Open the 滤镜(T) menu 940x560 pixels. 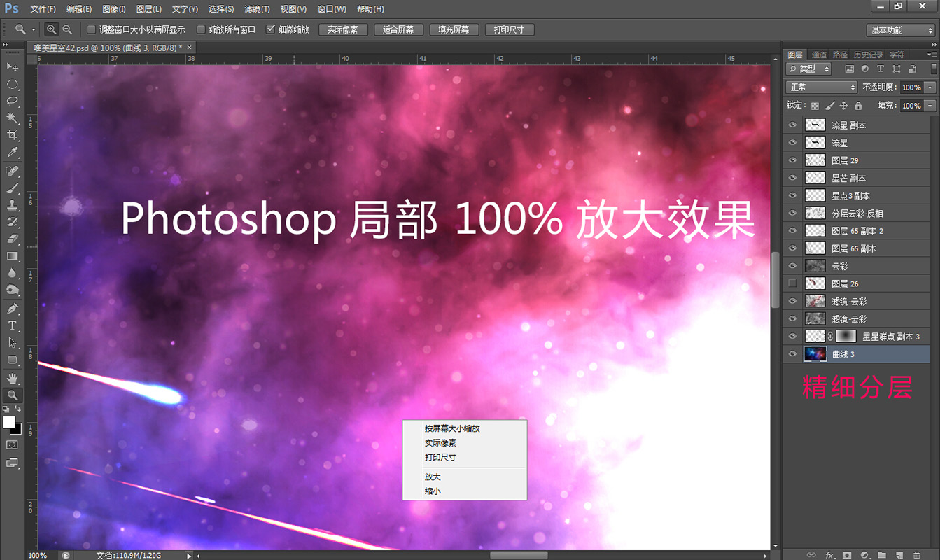(x=256, y=9)
